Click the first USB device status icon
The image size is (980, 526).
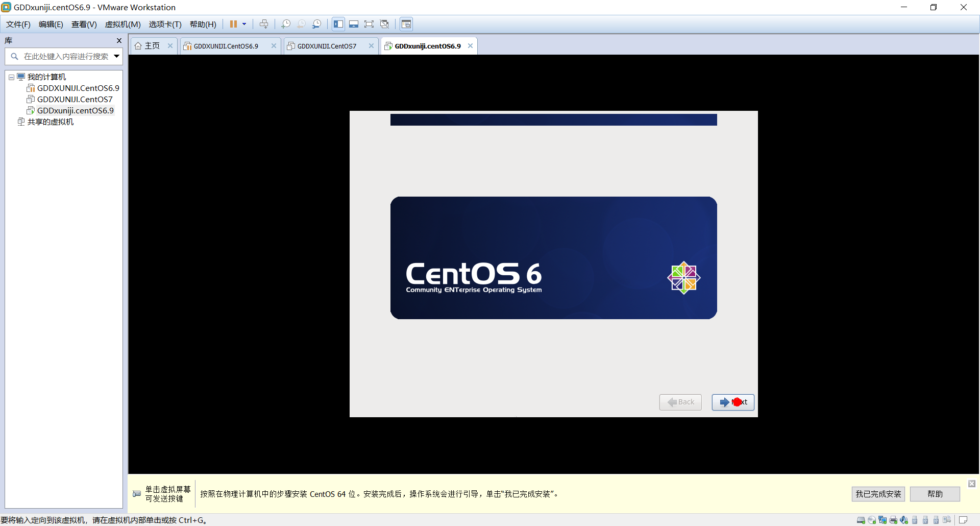coord(915,520)
